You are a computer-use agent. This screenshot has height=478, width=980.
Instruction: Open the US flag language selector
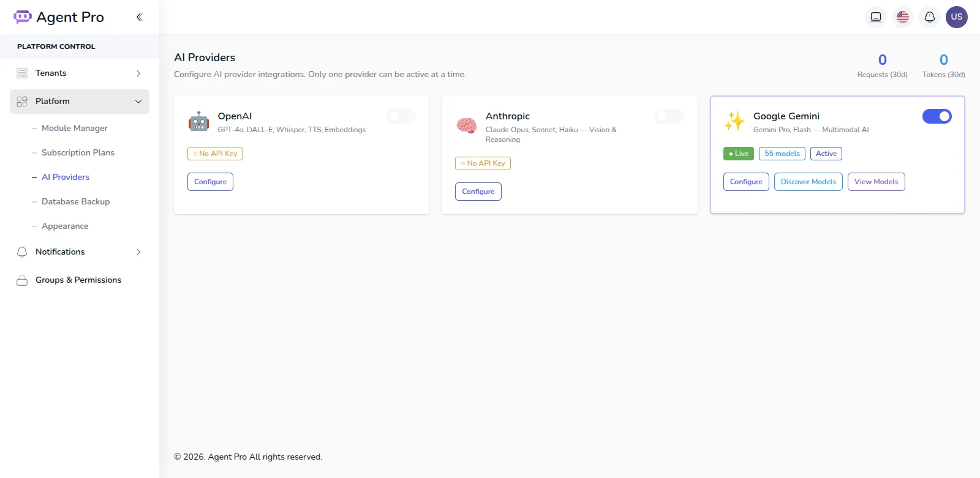[x=903, y=17]
